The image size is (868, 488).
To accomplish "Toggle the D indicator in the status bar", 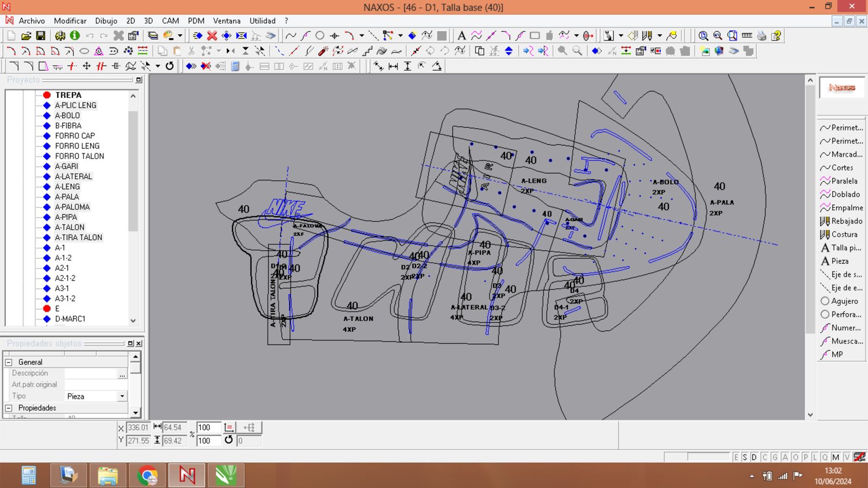I will (754, 457).
